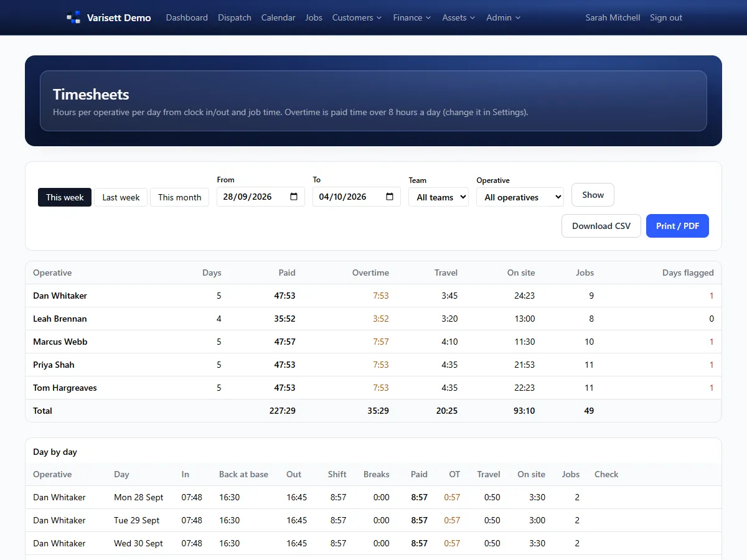The image size is (747, 560).
Task: Click Sign out
Action: (666, 17)
